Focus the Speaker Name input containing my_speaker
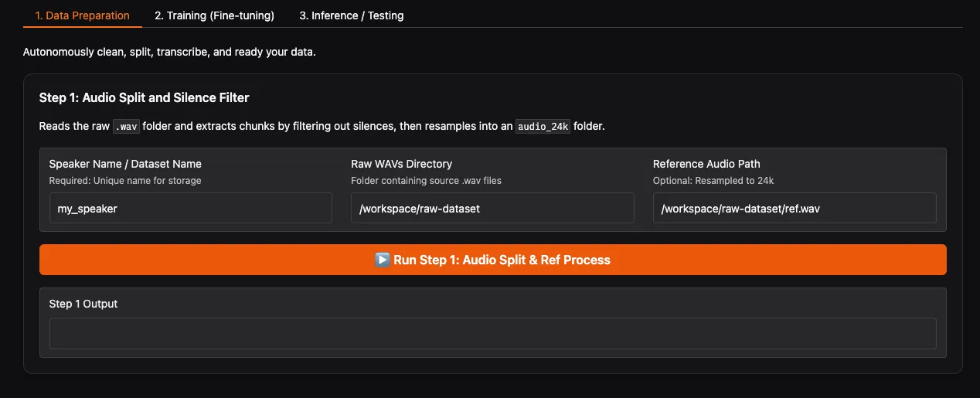Image resolution: width=980 pixels, height=398 pixels. (190, 209)
